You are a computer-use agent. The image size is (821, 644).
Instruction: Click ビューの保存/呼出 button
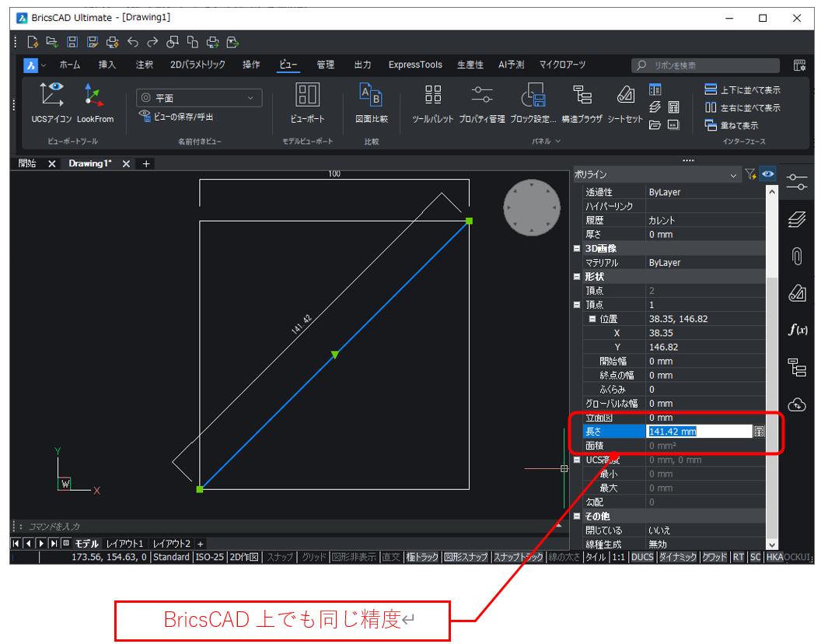coord(176,117)
